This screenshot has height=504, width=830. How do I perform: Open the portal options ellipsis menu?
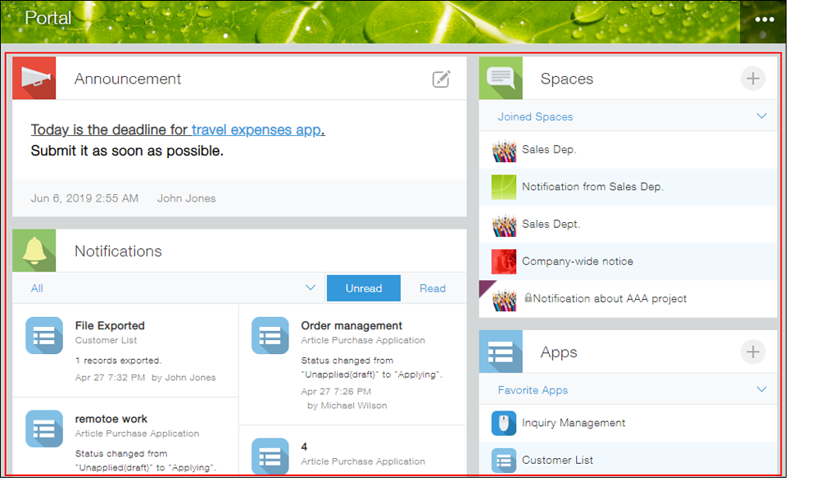pyautogui.click(x=764, y=19)
